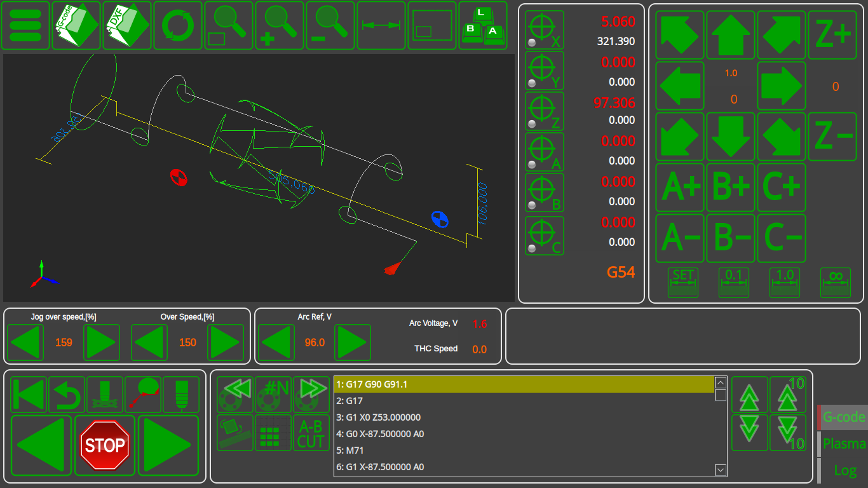Activate the dimension measure tool
The height and width of the screenshot is (488, 868).
pos(381,25)
